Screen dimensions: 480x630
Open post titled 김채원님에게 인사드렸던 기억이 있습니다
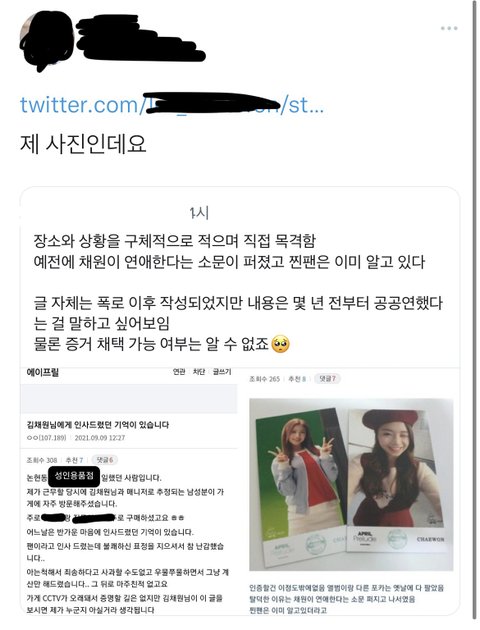click(98, 425)
